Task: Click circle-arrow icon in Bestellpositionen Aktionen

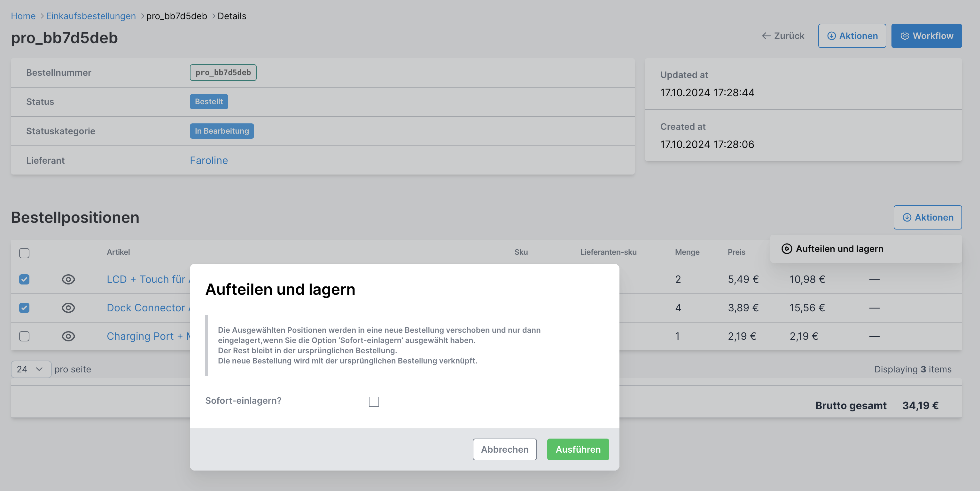Action: tap(907, 217)
